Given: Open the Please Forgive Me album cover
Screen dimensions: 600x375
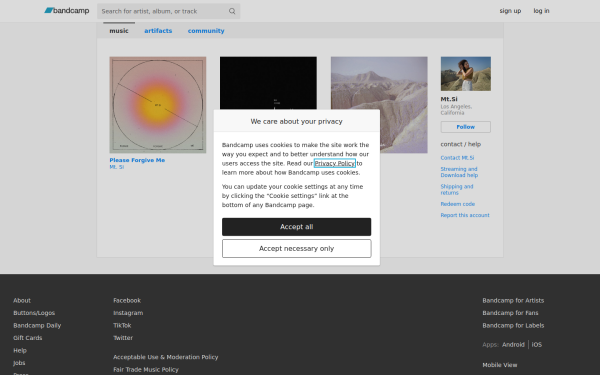Looking at the screenshot, I should (x=158, y=105).
